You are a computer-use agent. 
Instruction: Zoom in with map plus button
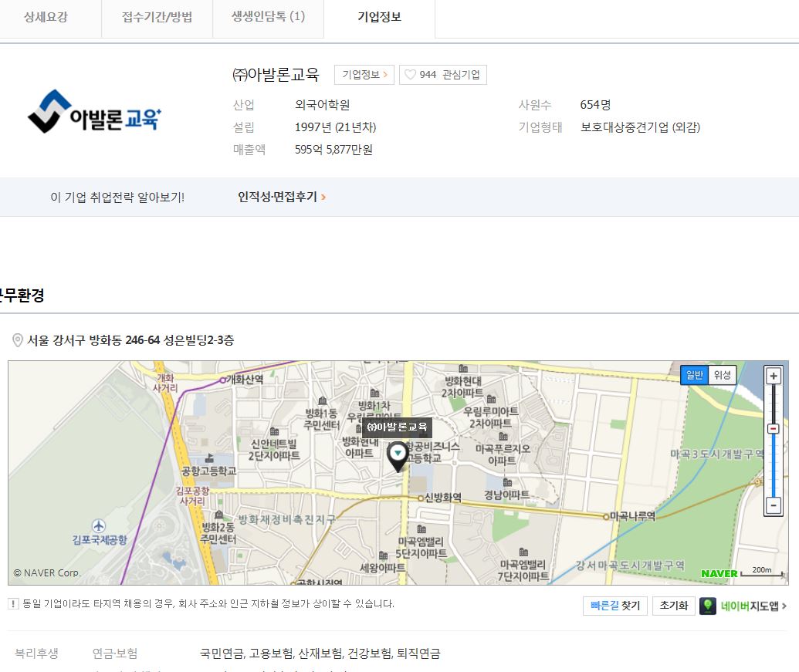click(x=774, y=376)
